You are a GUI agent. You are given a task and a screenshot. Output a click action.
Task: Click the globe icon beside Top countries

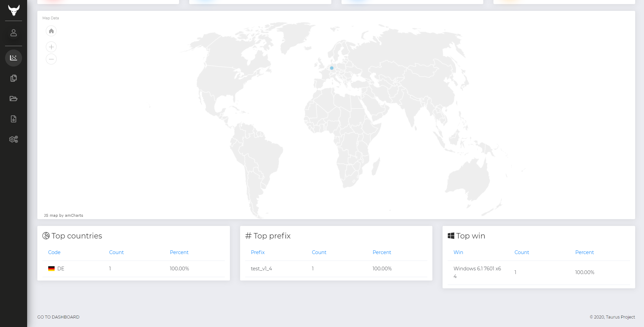(46, 236)
